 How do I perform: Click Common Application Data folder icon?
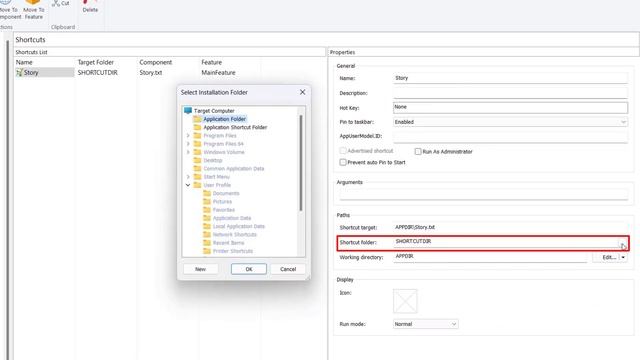click(198, 168)
